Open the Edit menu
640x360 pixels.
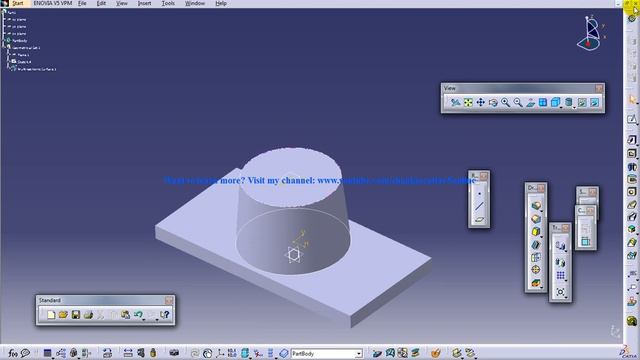(101, 3)
